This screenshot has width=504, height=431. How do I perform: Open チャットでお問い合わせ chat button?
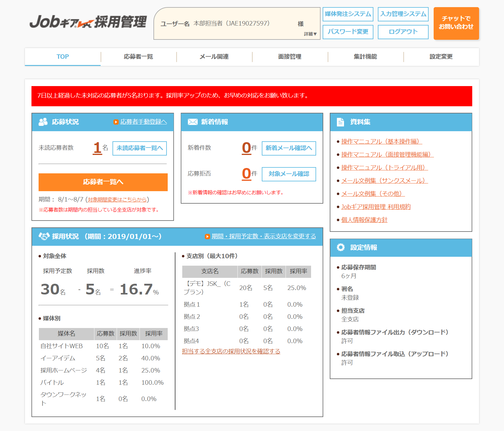(456, 23)
